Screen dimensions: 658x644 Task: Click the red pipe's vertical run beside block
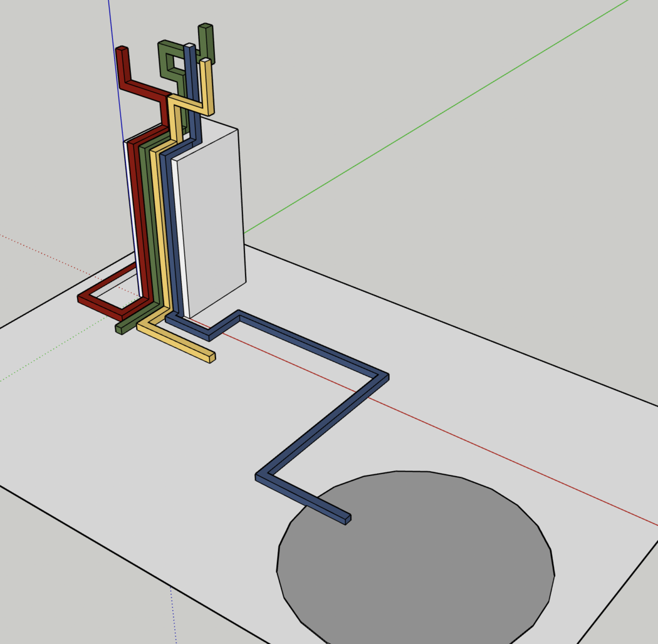click(140, 219)
